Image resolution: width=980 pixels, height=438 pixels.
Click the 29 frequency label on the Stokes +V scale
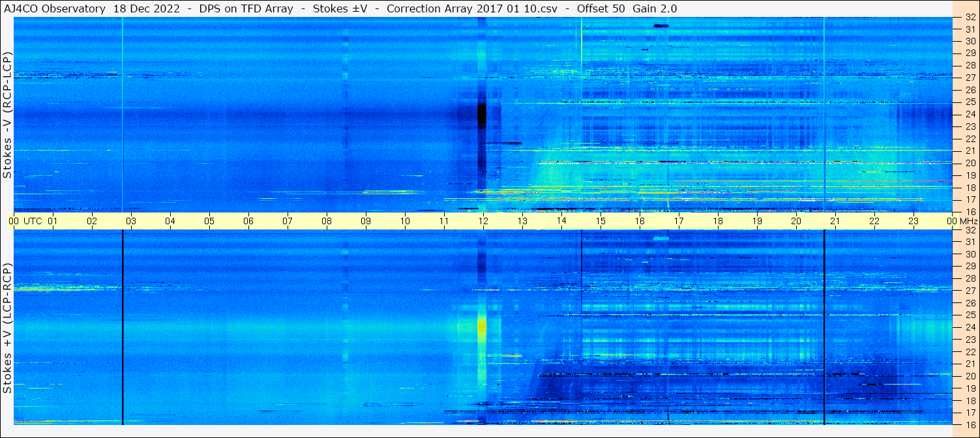970,267
